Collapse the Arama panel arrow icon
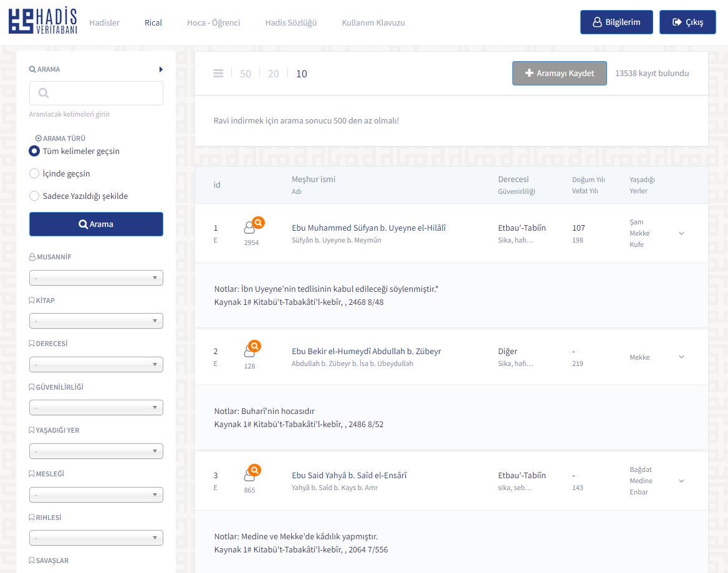The height and width of the screenshot is (573, 728). (x=161, y=69)
